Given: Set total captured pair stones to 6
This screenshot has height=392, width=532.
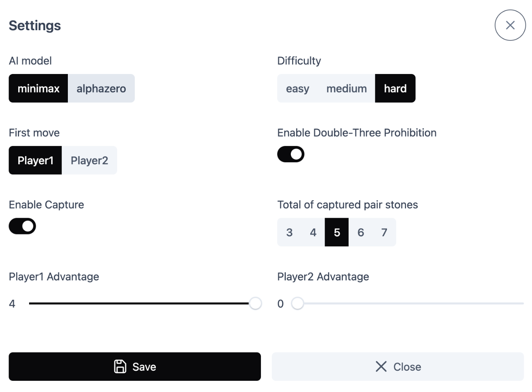Looking at the screenshot, I should [361, 232].
